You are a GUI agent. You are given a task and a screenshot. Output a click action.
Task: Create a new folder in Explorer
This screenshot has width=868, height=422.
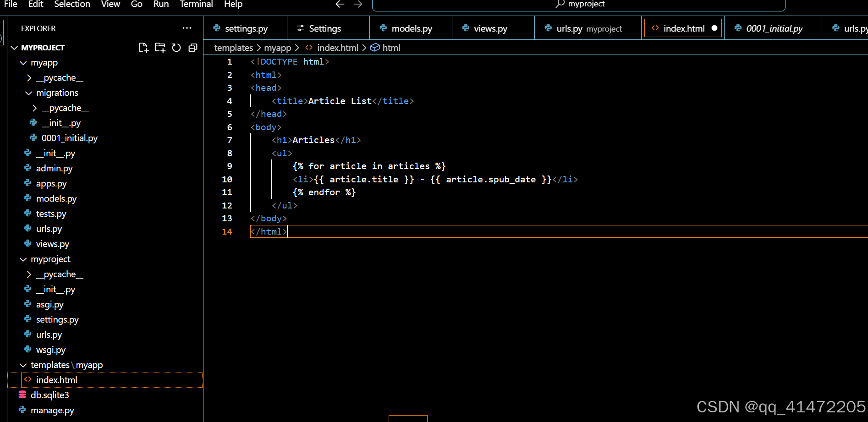(x=160, y=47)
